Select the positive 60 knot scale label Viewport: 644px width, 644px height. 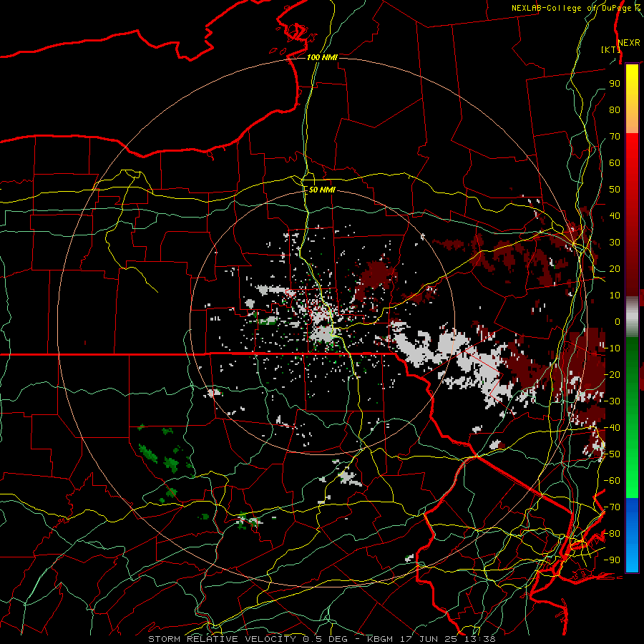[615, 162]
